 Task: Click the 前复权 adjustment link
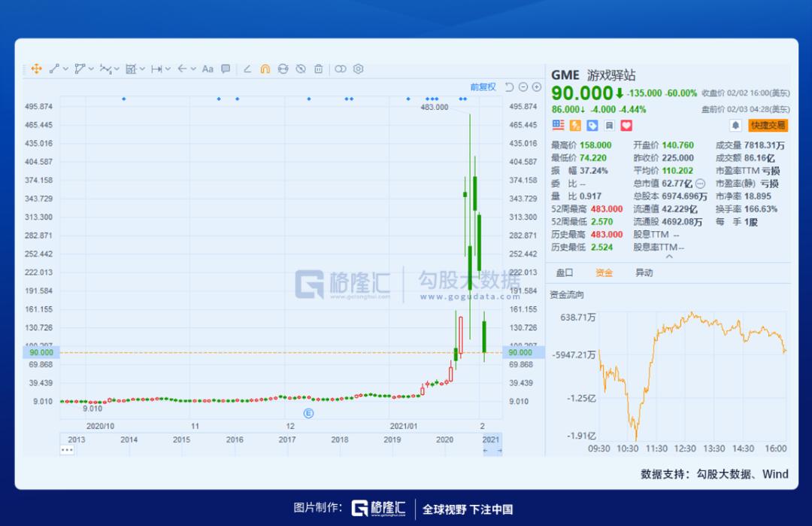483,87
